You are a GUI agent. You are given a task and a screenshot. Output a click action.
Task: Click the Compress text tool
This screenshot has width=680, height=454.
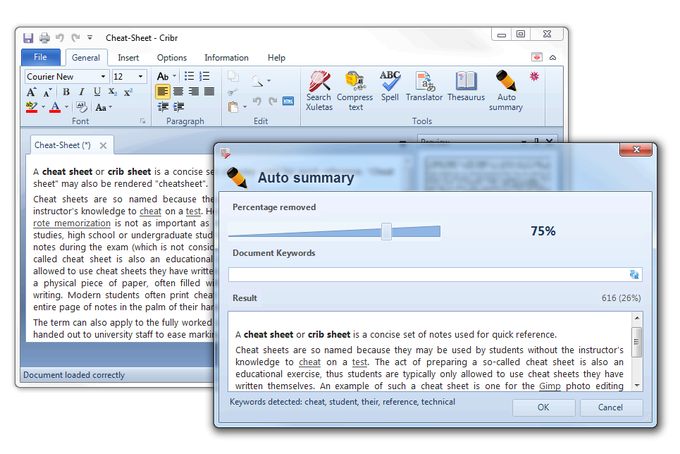[355, 91]
